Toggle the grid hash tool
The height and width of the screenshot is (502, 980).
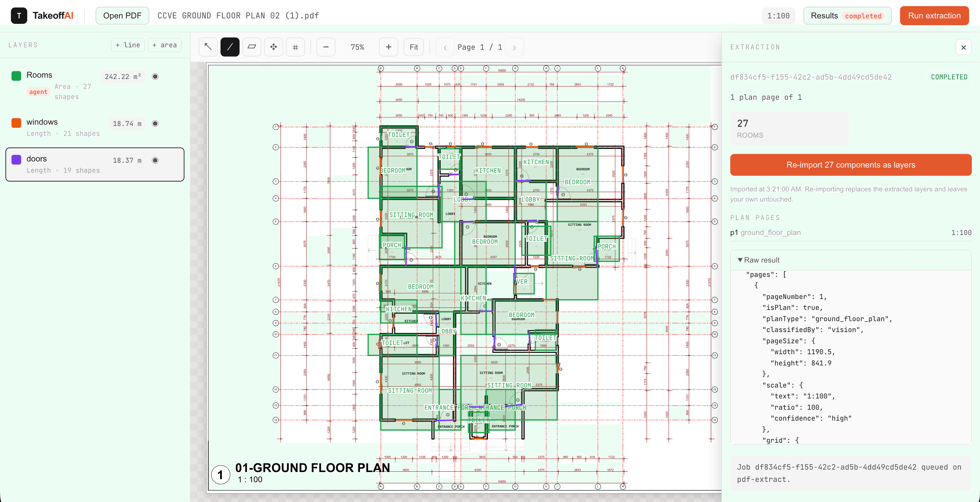pos(295,47)
